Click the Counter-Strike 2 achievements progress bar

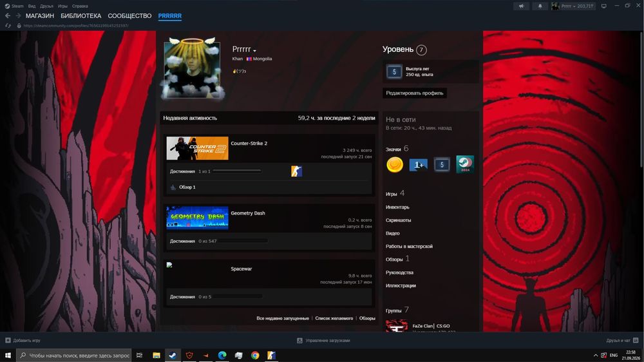[237, 171]
